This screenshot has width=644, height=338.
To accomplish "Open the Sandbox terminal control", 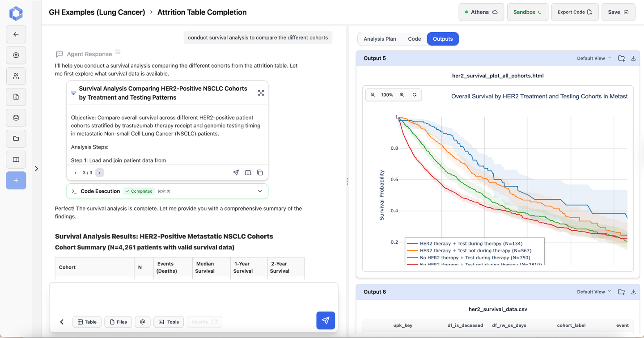I will coord(527,12).
